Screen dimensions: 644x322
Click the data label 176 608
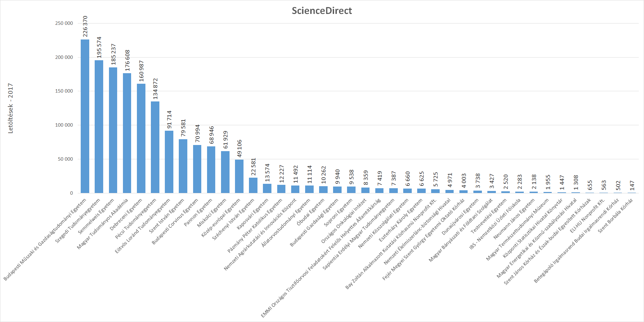[127, 61]
